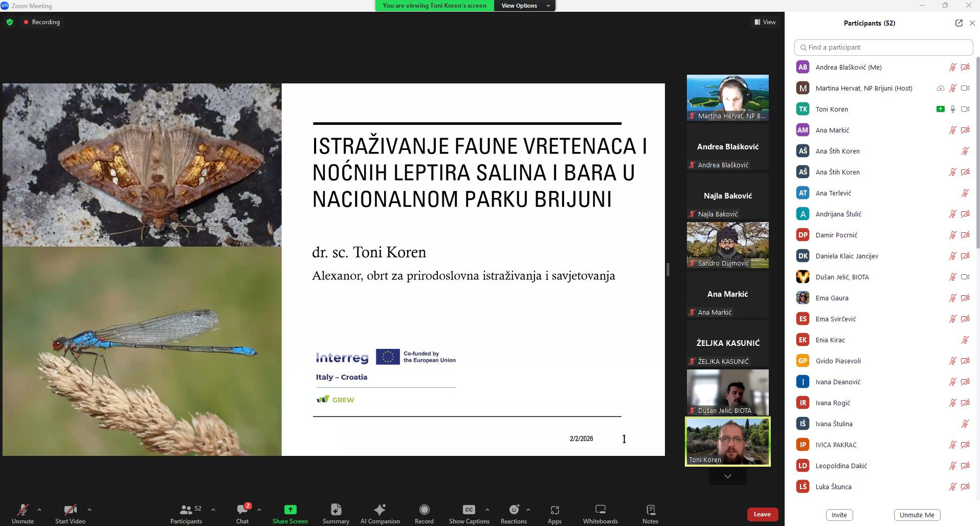Open the Chat panel
Viewport: 980px width, 526px height.
pos(242,513)
